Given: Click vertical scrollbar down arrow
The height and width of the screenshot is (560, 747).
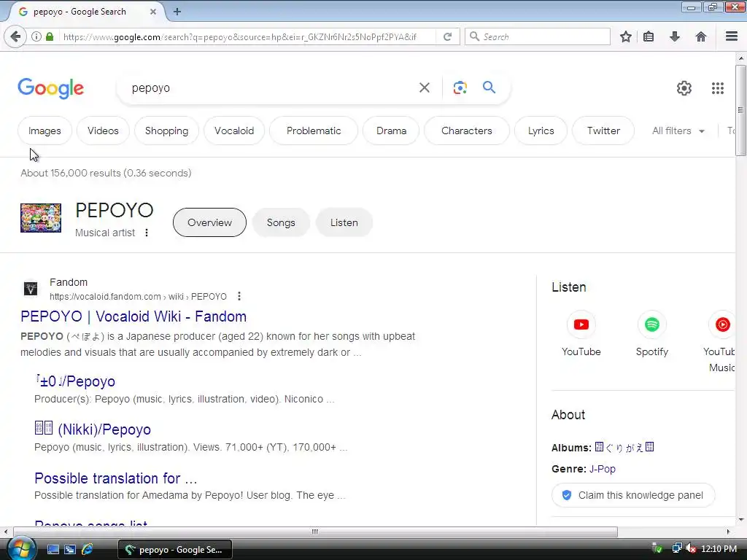Looking at the screenshot, I should coord(740,519).
